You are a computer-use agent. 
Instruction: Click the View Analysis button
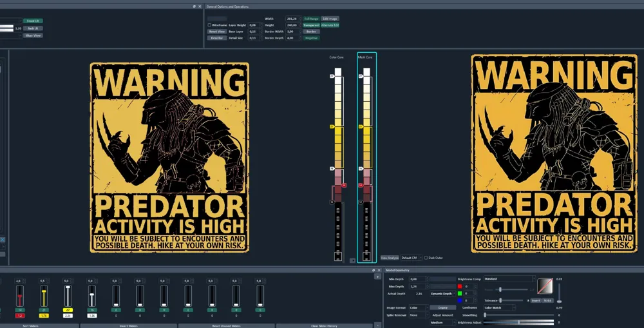tap(390, 258)
